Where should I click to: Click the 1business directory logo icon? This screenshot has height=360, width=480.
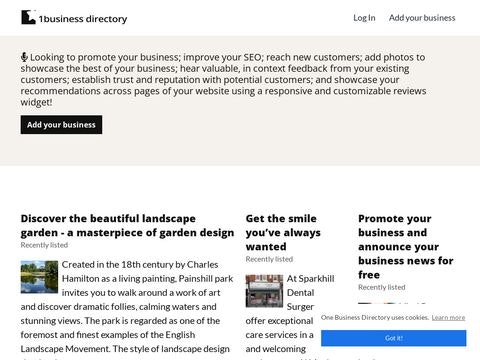pyautogui.click(x=28, y=17)
